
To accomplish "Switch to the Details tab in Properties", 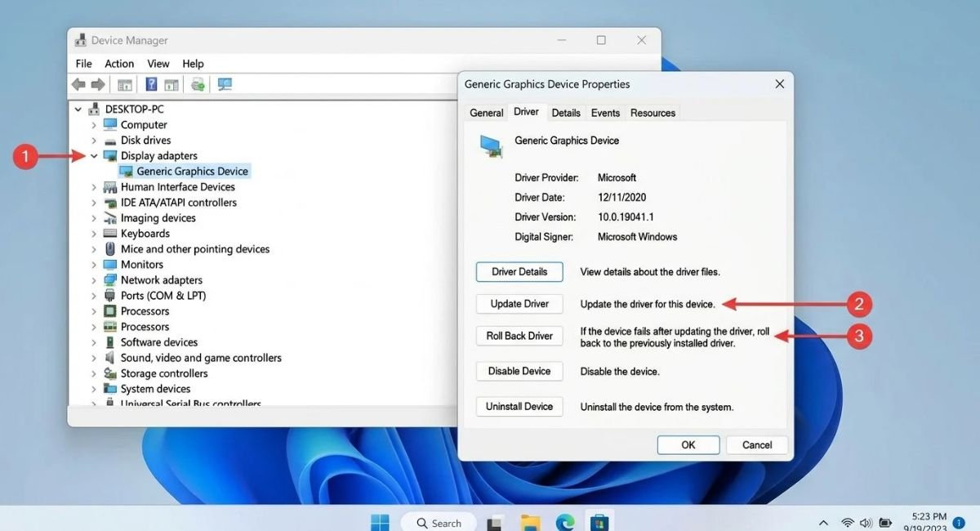I will [x=565, y=113].
